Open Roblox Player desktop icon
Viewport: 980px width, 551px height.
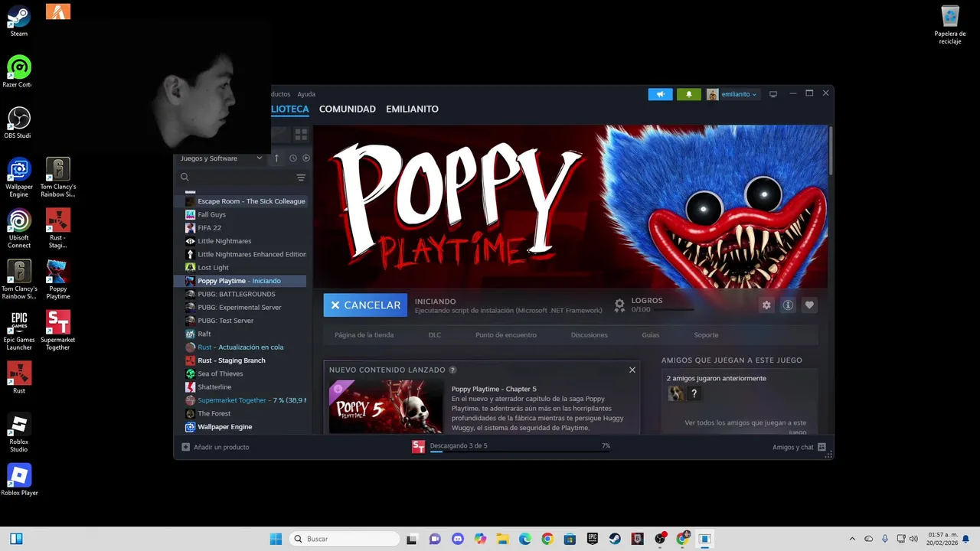pyautogui.click(x=19, y=480)
